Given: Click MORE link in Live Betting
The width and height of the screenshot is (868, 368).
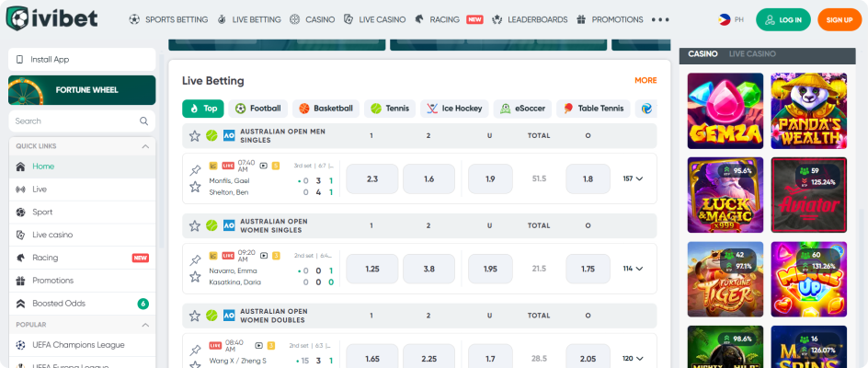Looking at the screenshot, I should 645,80.
